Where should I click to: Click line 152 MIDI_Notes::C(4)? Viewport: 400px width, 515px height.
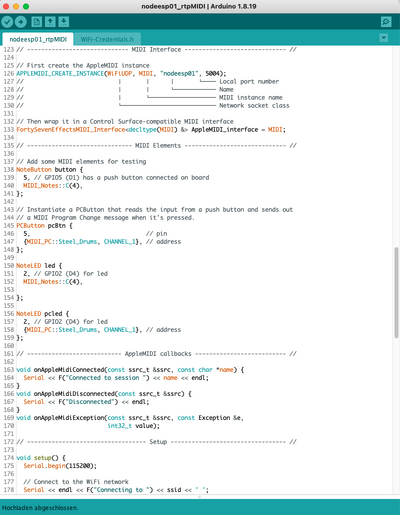click(53, 281)
